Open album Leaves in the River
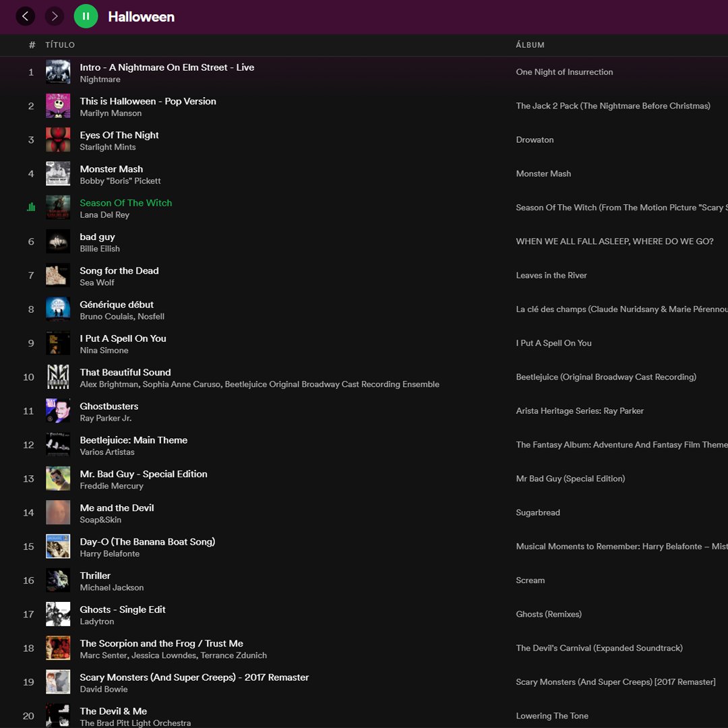 551,275
